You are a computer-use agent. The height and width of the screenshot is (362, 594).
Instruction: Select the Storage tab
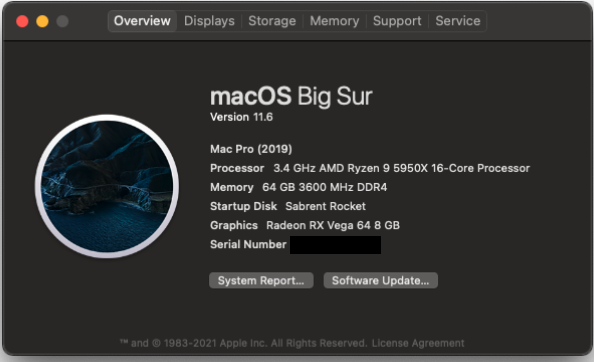click(x=272, y=21)
